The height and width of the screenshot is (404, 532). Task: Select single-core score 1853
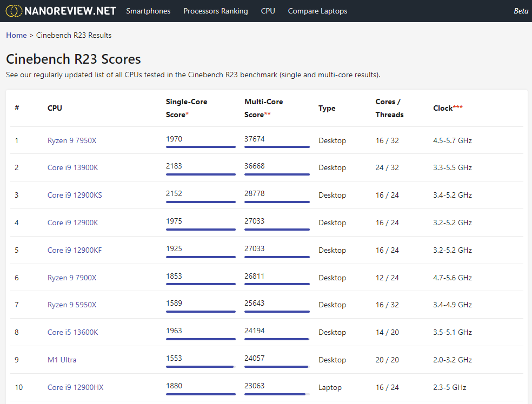pyautogui.click(x=174, y=276)
